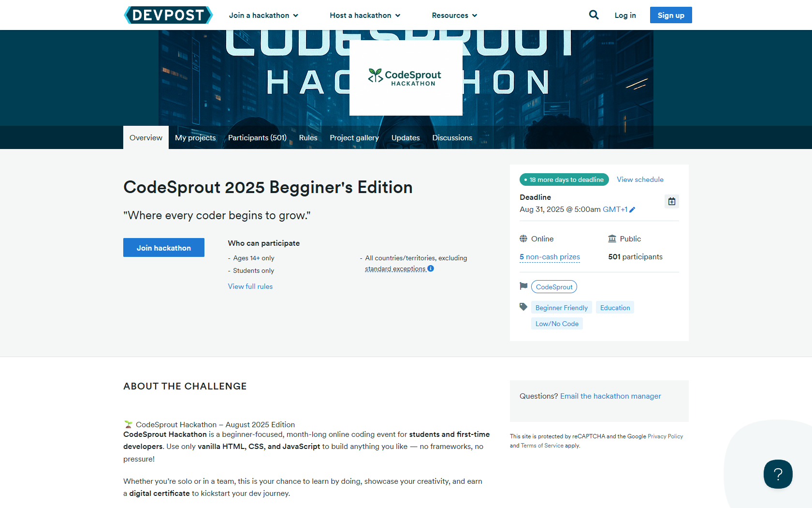812x508 pixels.
Task: Click the 5 non-cash prizes link
Action: tap(550, 257)
